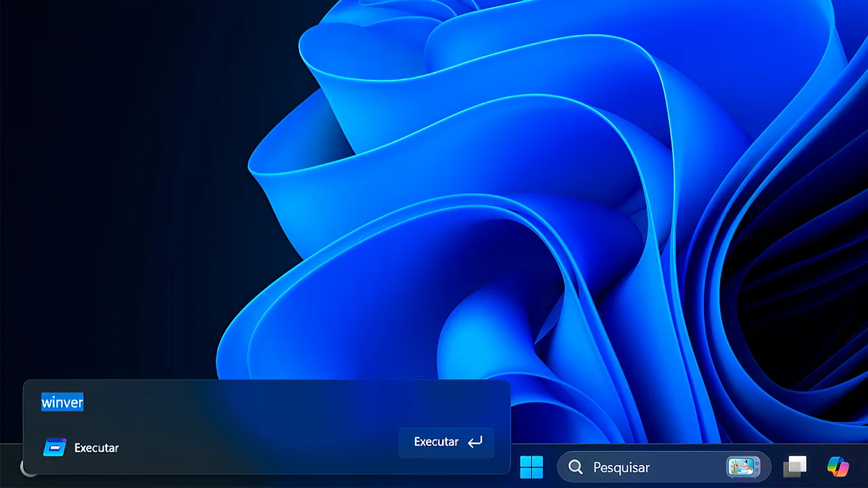Click the highlighted winver text
Viewport: 868px width, 488px height.
[62, 403]
